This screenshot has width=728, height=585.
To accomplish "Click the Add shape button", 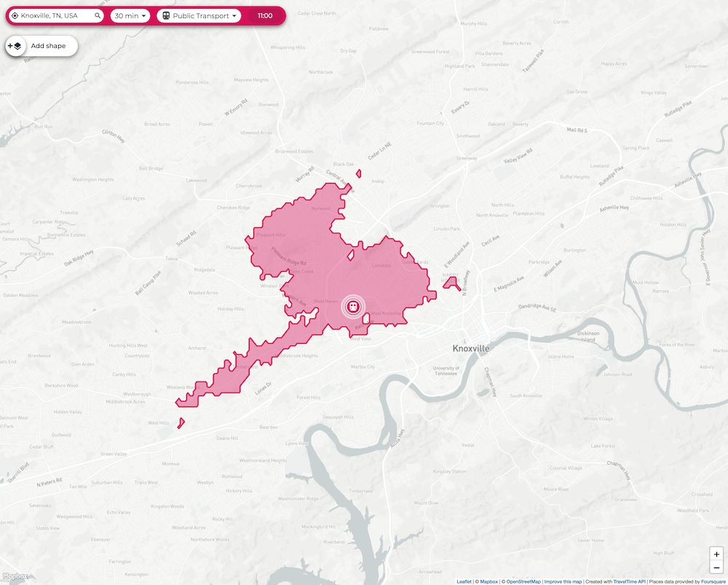I will pos(41,46).
